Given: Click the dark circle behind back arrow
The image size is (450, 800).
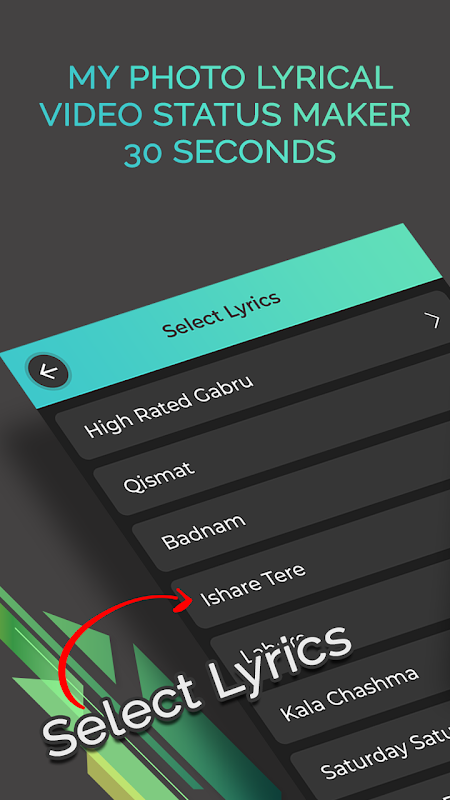Looking at the screenshot, I should click(48, 371).
